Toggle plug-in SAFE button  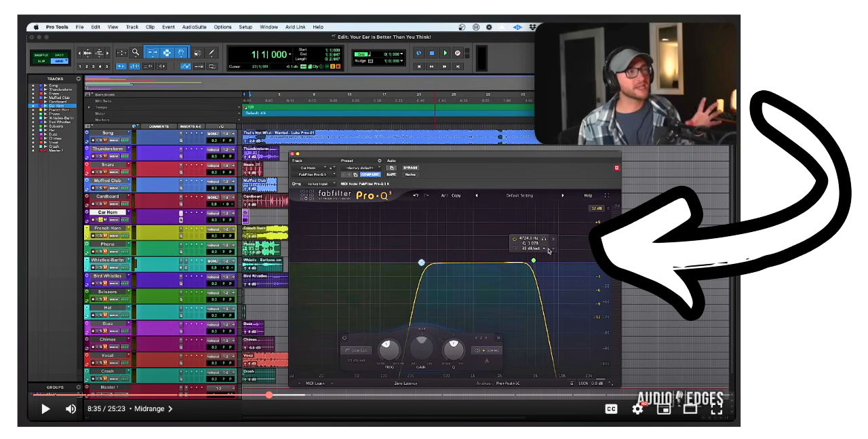pos(391,174)
